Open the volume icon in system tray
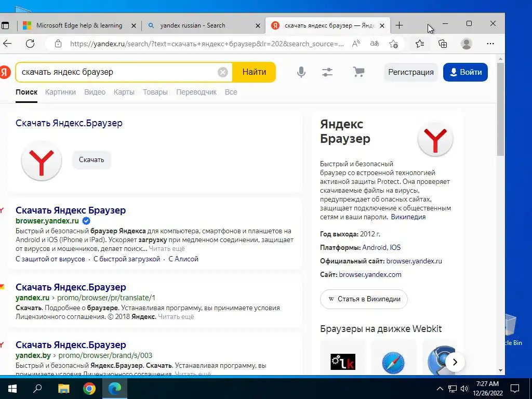532x399 pixels. [x=464, y=389]
